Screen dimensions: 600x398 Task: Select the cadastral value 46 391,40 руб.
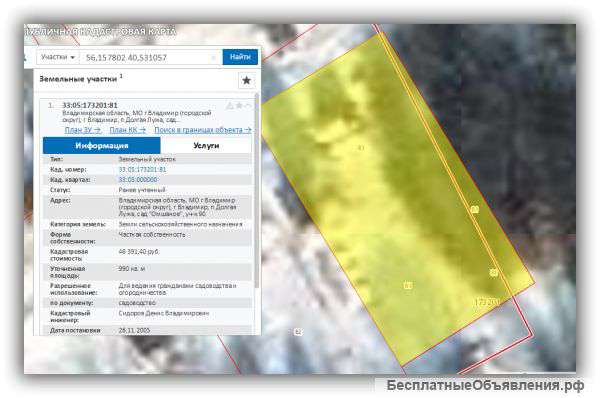(139, 251)
